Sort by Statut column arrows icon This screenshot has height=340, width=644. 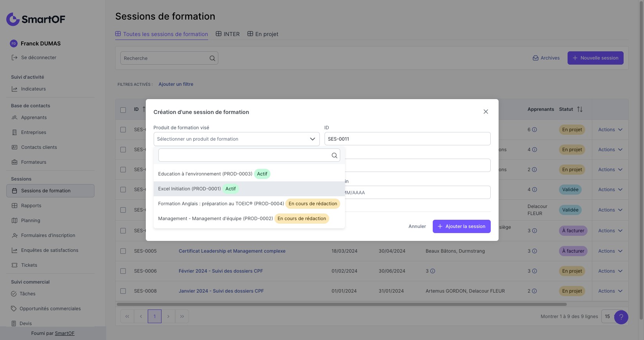coord(580,109)
